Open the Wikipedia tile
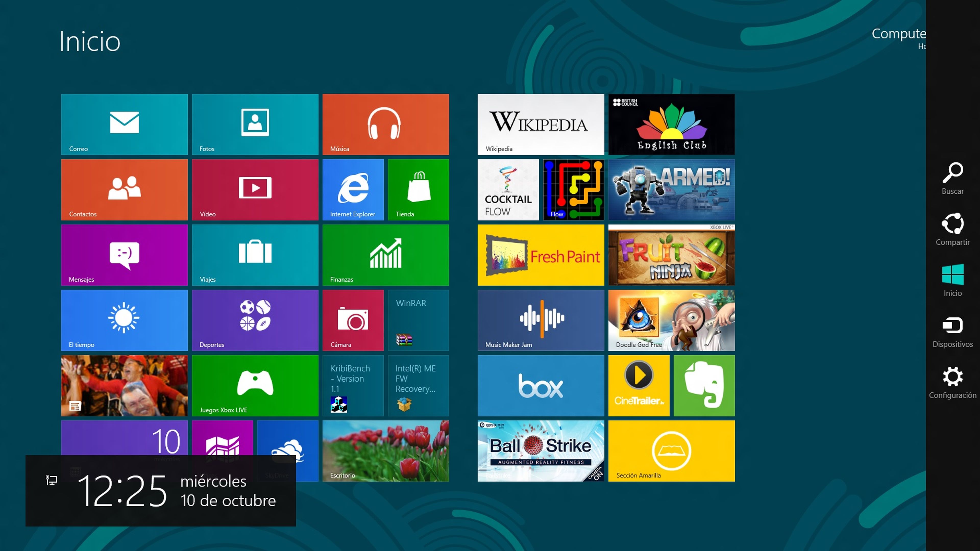 coord(541,124)
